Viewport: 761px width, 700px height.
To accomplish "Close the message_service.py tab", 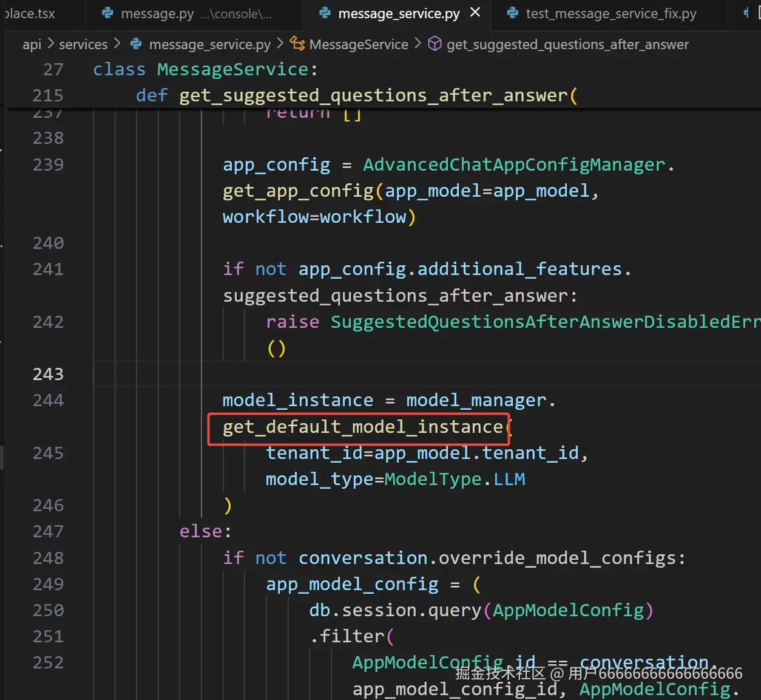I will pyautogui.click(x=476, y=12).
